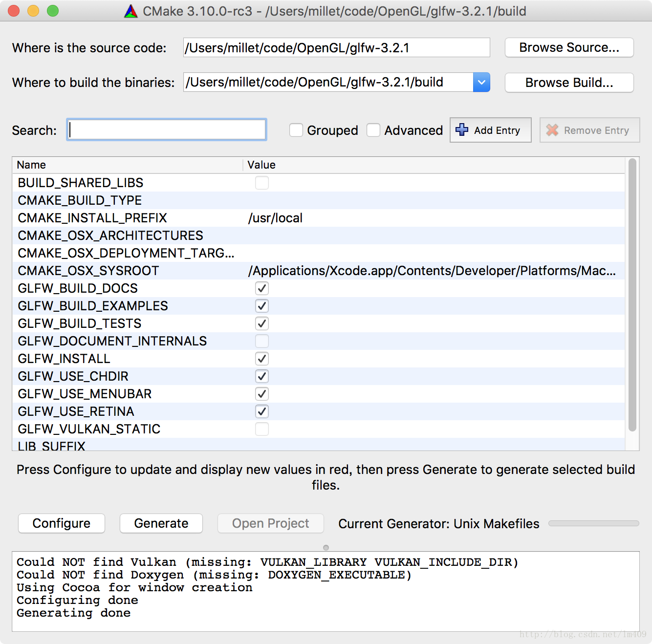
Task: Toggle the GLFW_USE_RETINA checkbox
Action: click(x=262, y=411)
